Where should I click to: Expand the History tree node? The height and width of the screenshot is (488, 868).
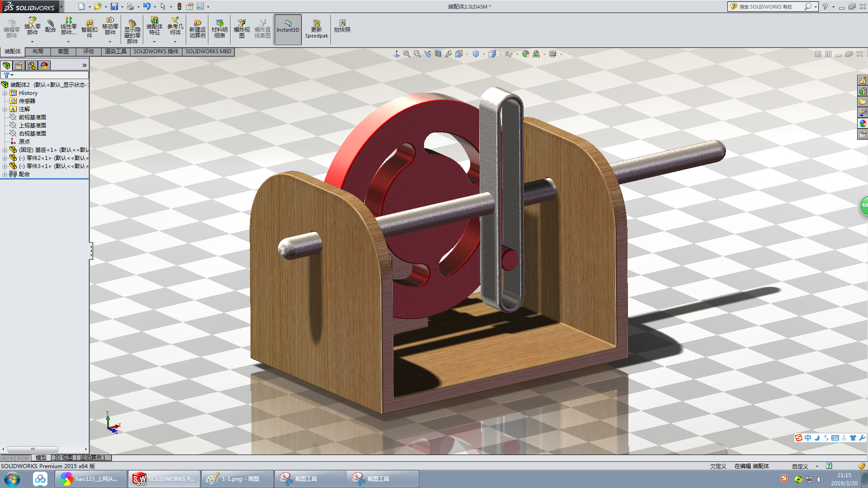tap(5, 93)
